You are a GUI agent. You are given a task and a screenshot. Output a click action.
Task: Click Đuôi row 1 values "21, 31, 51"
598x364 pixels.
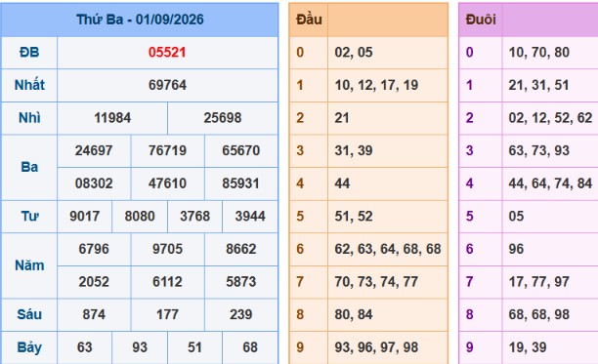[538, 85]
